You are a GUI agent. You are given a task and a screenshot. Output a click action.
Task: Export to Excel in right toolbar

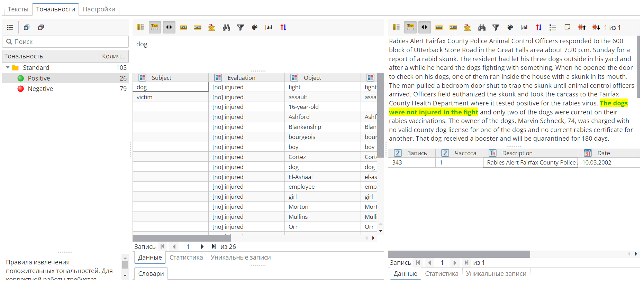point(468,27)
